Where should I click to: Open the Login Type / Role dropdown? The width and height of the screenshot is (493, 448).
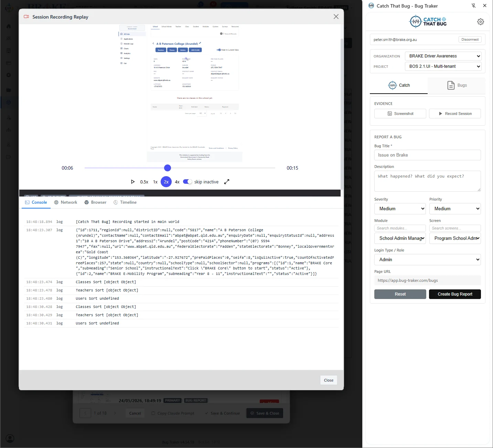click(427, 259)
